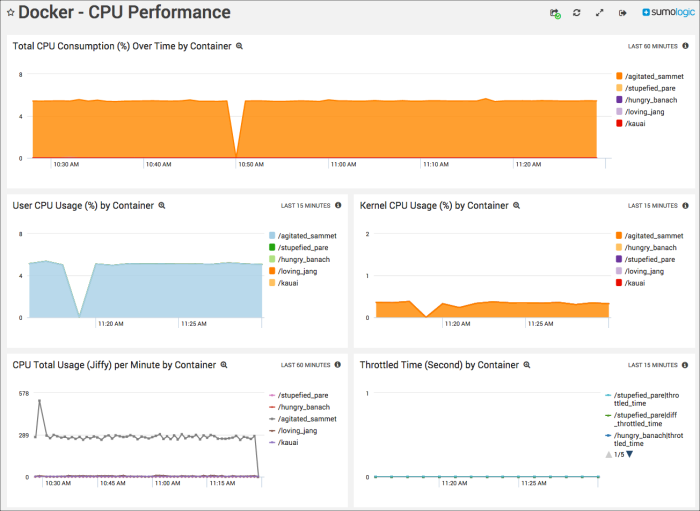The image size is (700, 511).
Task: Go to previous legend page in Throttled Time
Action: point(609,455)
